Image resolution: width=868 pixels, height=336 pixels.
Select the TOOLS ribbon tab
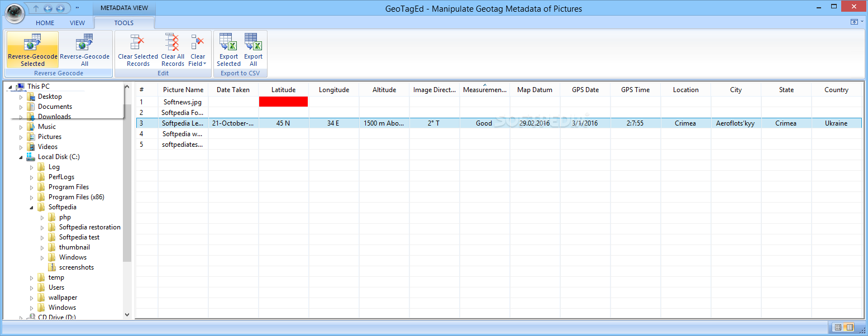pyautogui.click(x=124, y=23)
